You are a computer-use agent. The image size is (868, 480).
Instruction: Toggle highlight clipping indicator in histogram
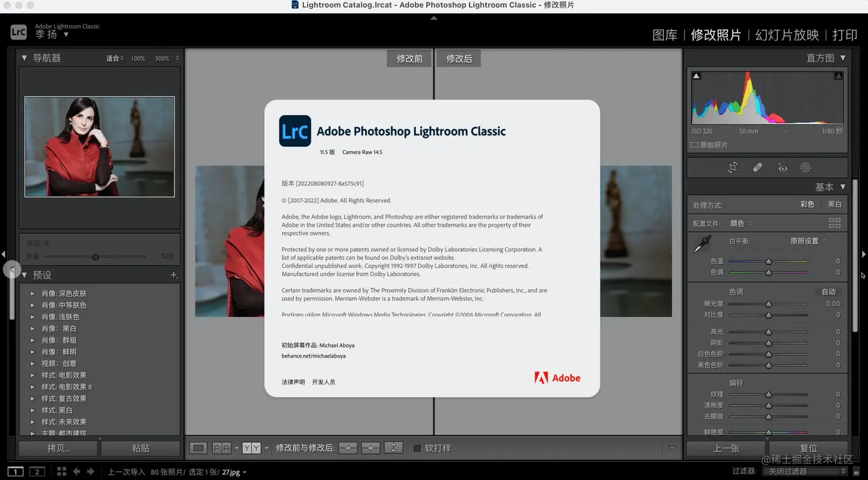pyautogui.click(x=839, y=76)
